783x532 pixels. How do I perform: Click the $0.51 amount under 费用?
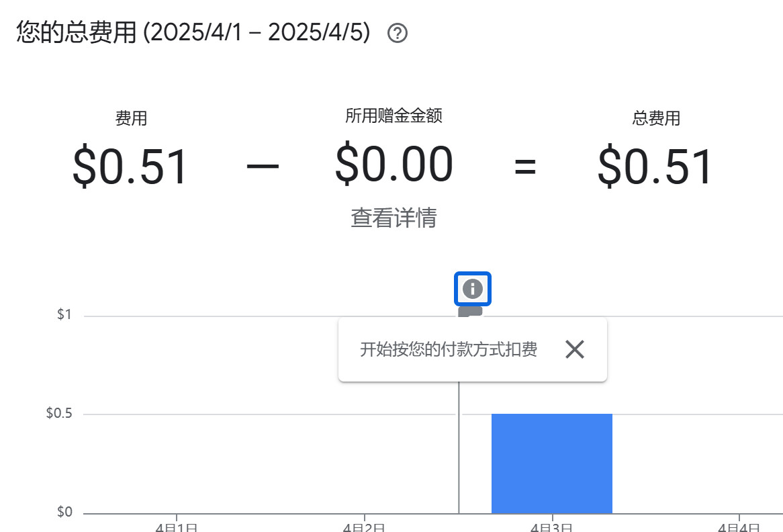click(x=131, y=167)
